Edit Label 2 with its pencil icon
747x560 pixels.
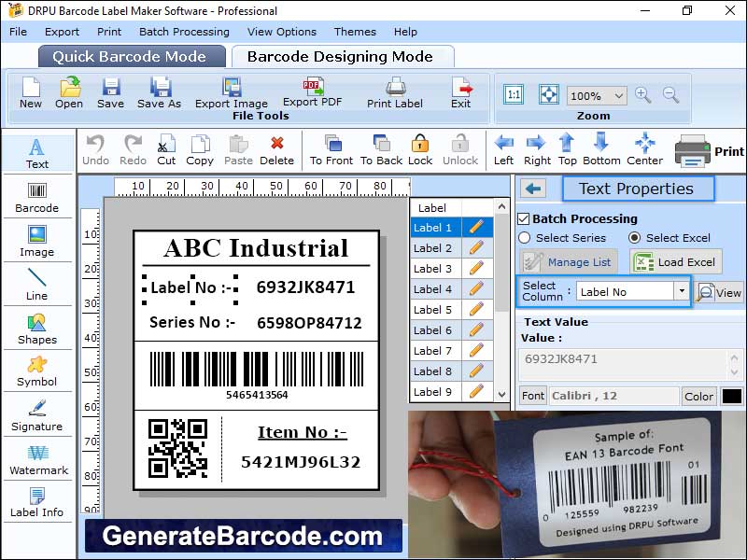coord(476,248)
